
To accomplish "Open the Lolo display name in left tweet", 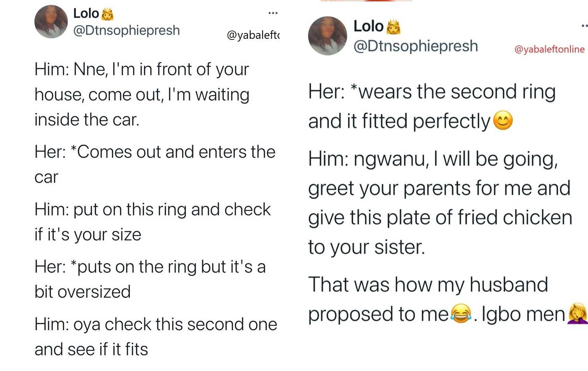I will [86, 14].
